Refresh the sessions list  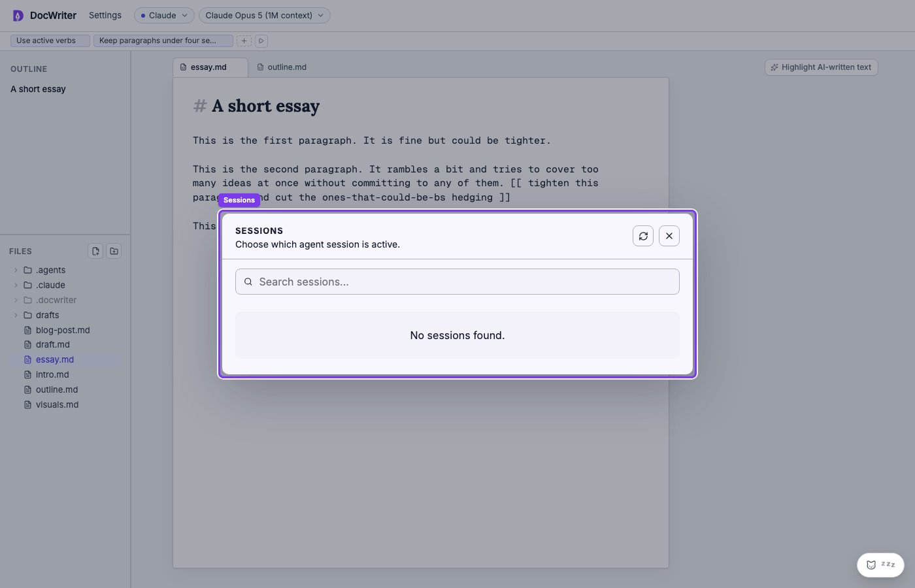tap(643, 236)
